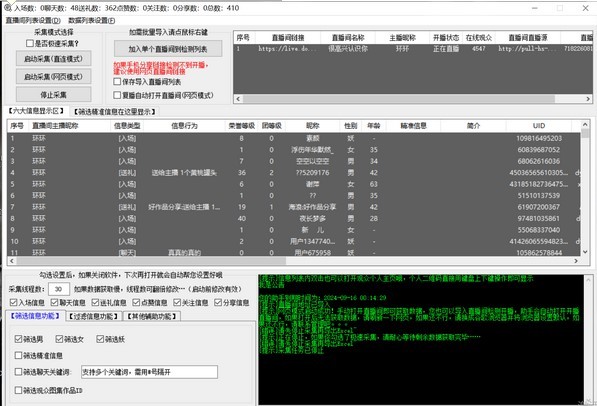Screen dimensions: 597x406
Task: Toggle 保存导入直播间列表 checkbox
Action: click(117, 82)
